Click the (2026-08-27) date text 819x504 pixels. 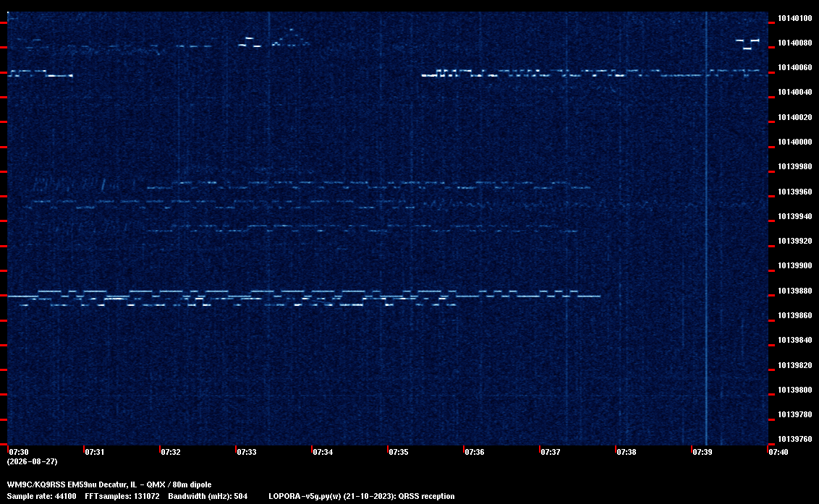click(32, 461)
